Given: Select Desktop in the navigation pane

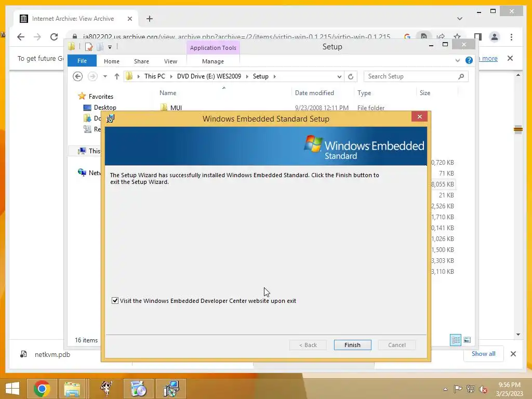Looking at the screenshot, I should (105, 107).
